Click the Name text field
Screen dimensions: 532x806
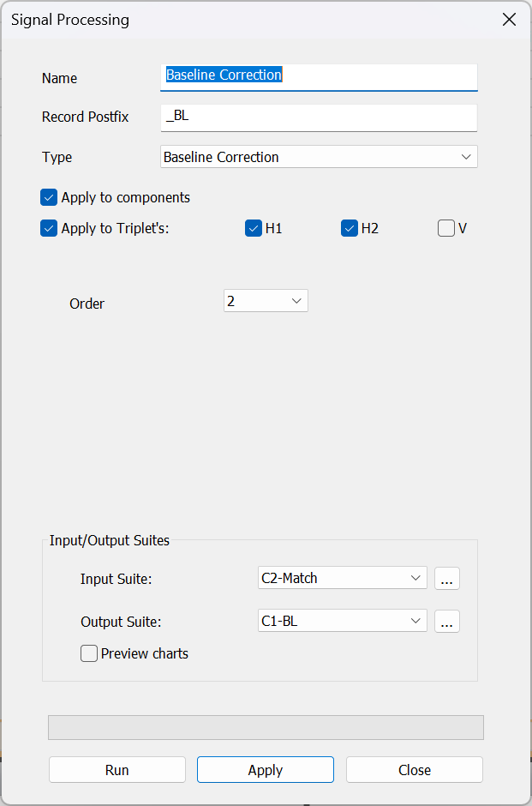(x=319, y=75)
